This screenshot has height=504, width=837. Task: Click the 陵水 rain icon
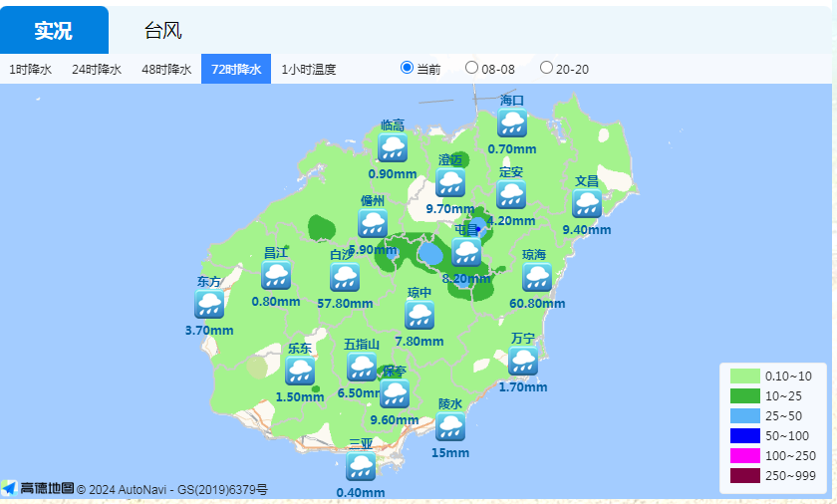tap(450, 426)
